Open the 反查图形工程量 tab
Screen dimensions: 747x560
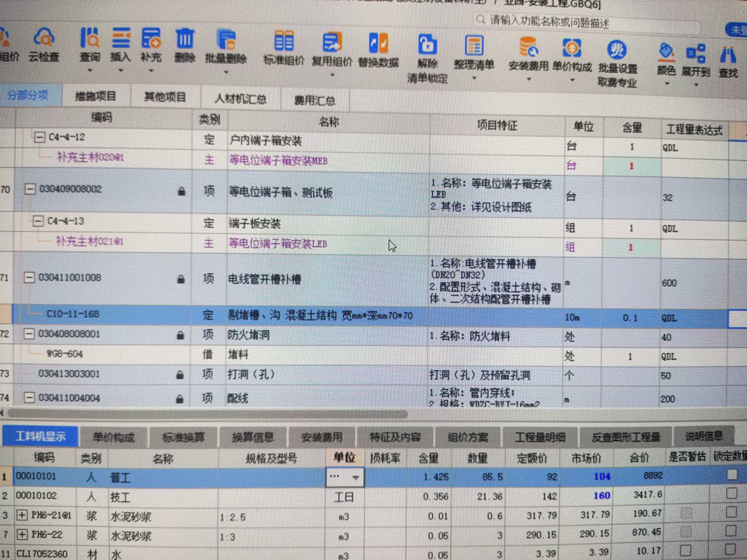coord(626,436)
